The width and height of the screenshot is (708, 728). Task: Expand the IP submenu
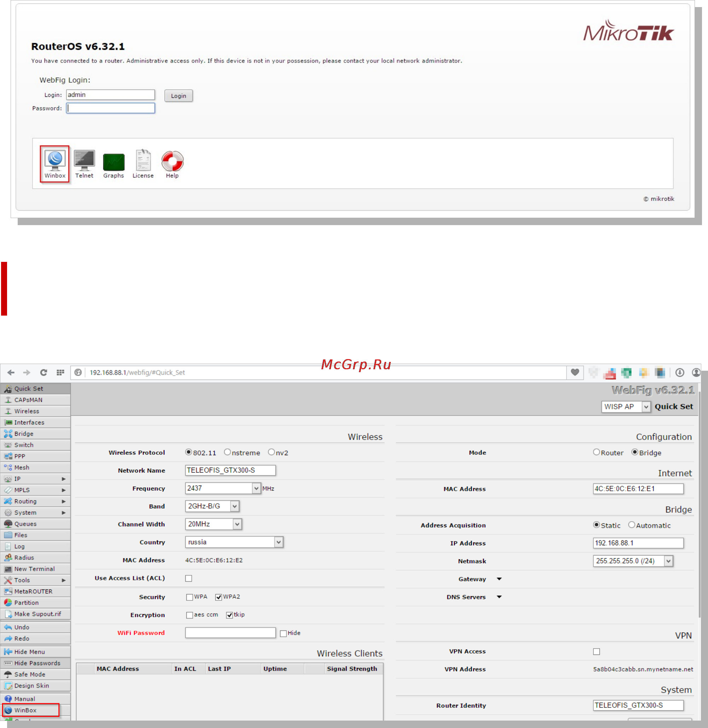(35, 479)
